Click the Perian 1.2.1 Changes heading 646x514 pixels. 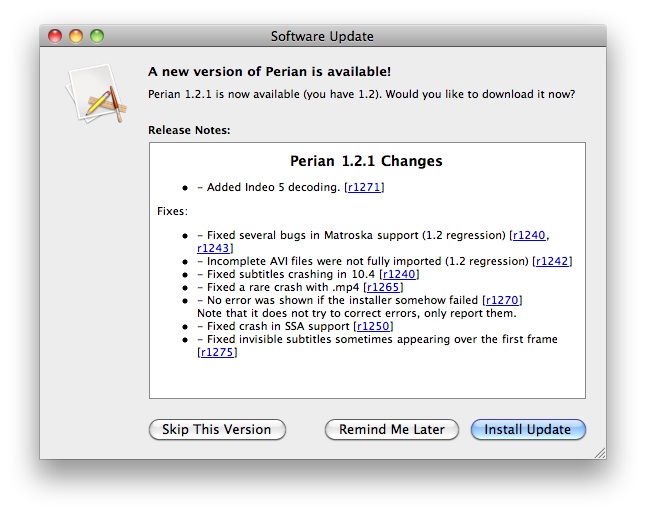pyautogui.click(x=366, y=161)
